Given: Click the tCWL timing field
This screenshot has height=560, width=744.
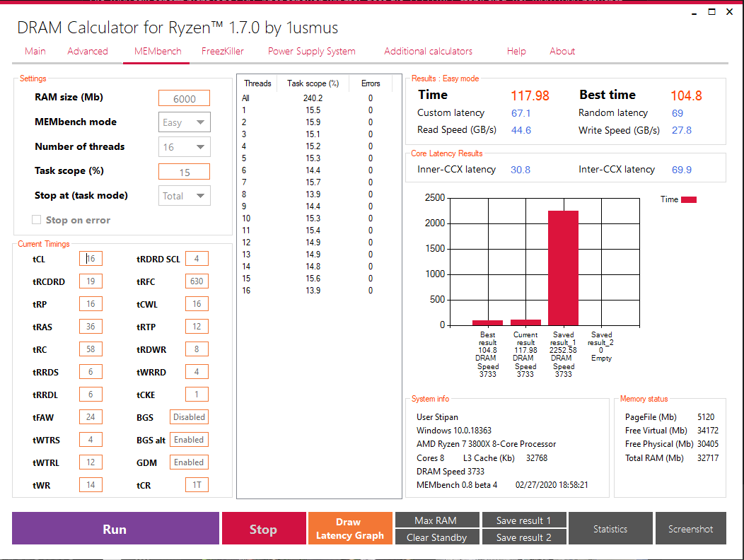Looking at the screenshot, I should 197,304.
